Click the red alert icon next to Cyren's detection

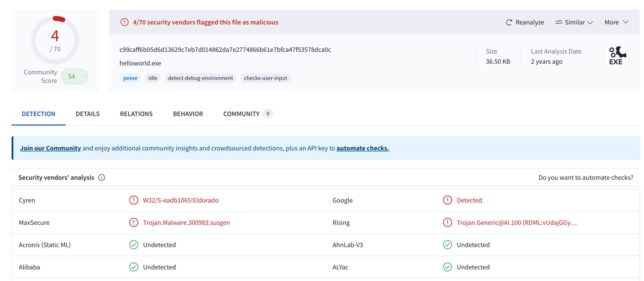pos(133,200)
